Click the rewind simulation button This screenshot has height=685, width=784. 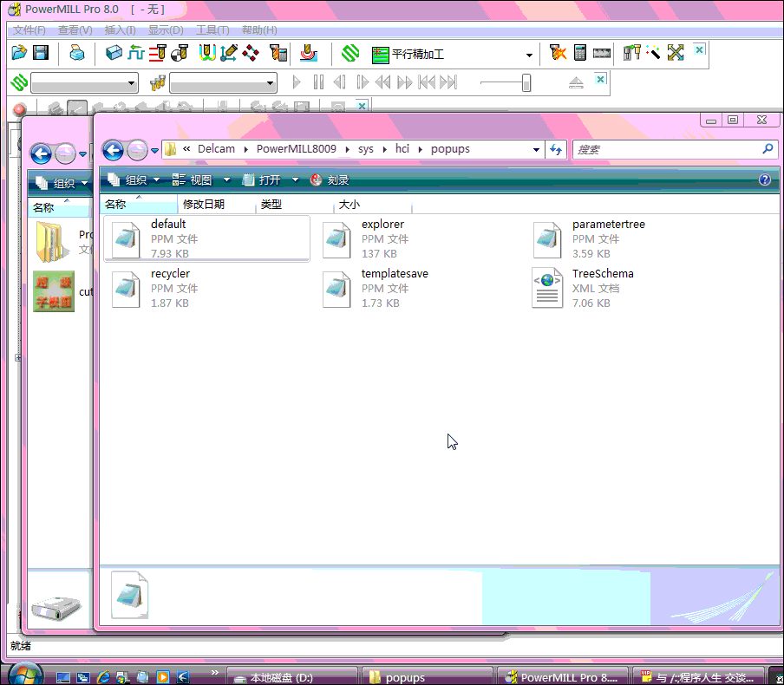[x=383, y=82]
